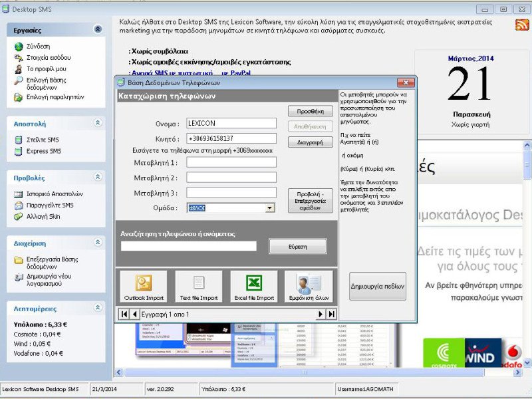Open the RSS feed icon
Viewport: 532px width, 399px height.
tap(522, 25)
